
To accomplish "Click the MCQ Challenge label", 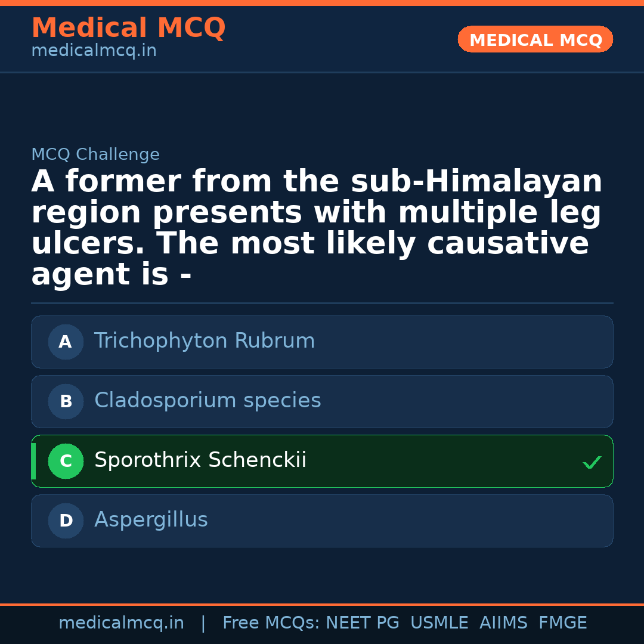I will pyautogui.click(x=95, y=155).
